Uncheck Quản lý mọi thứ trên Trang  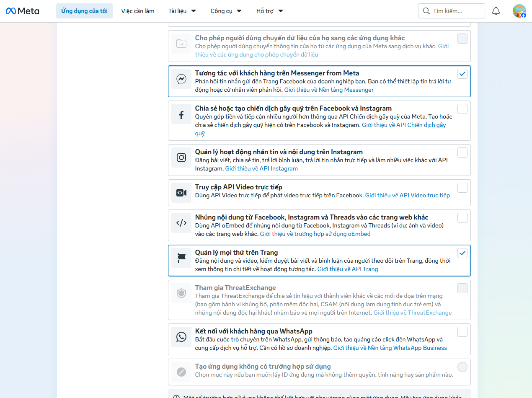point(462,253)
